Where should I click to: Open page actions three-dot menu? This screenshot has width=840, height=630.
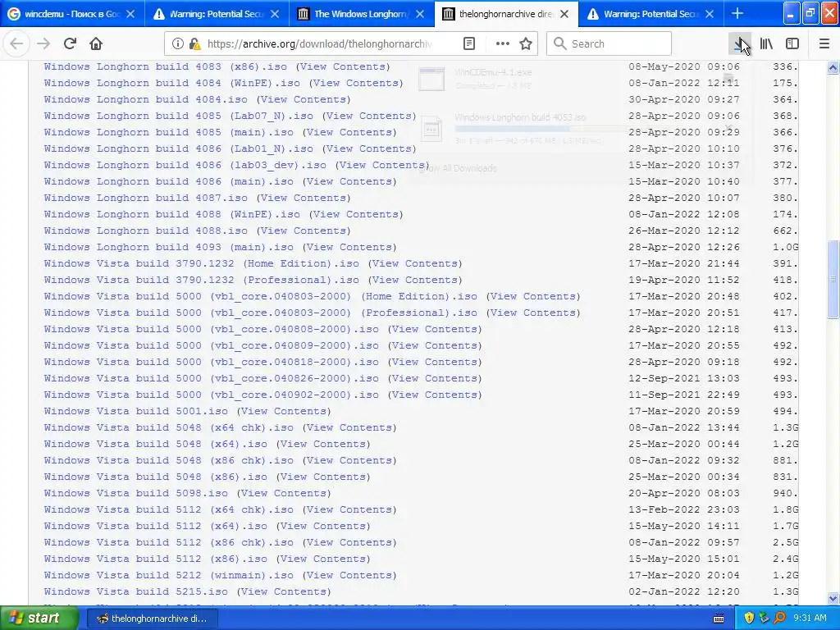(503, 44)
